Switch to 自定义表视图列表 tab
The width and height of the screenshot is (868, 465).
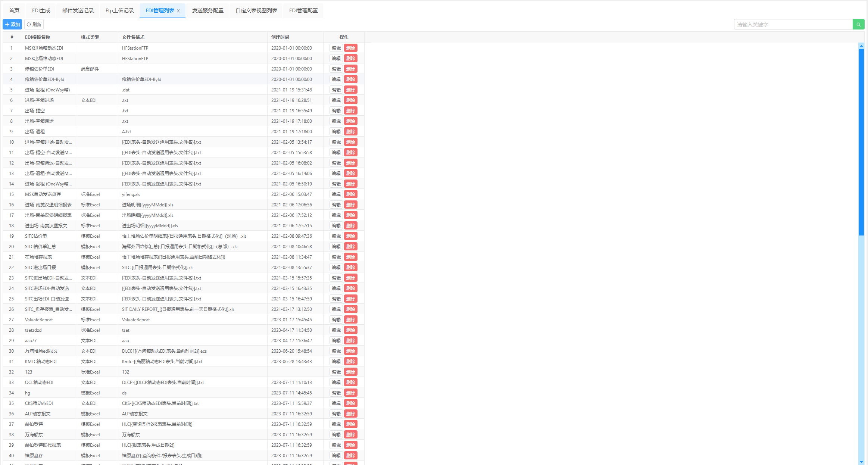coord(256,10)
